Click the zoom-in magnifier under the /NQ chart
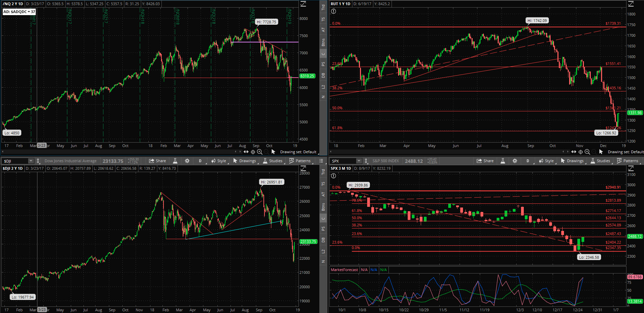Viewport: 644px width, 313px height. pyautogui.click(x=260, y=152)
